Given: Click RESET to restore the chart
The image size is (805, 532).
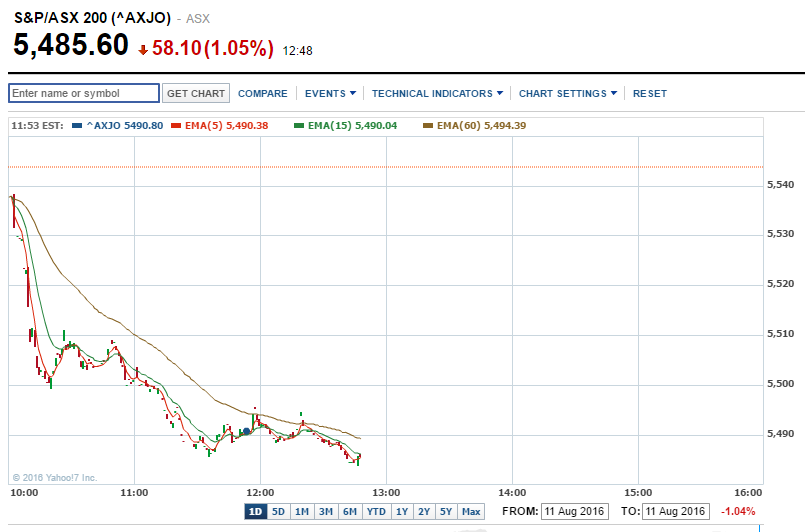Looking at the screenshot, I should 650,93.
